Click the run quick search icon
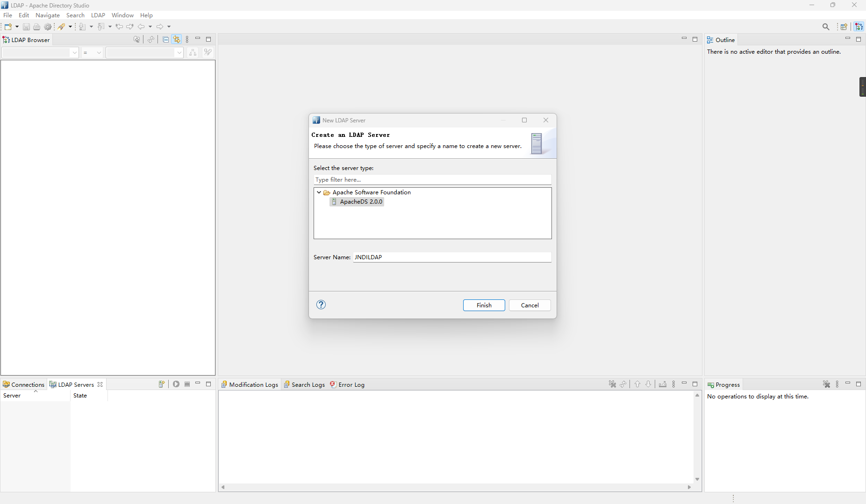The width and height of the screenshot is (866, 504). pos(208,53)
